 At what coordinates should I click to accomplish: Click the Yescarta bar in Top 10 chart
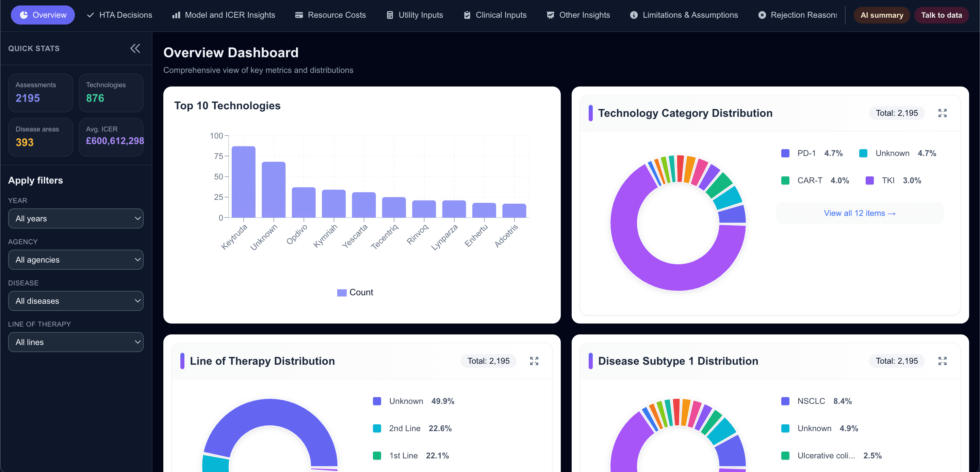(364, 205)
